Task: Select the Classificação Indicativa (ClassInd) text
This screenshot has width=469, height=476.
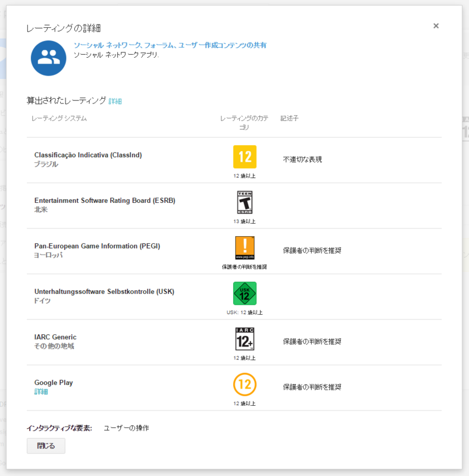Action: [88, 155]
